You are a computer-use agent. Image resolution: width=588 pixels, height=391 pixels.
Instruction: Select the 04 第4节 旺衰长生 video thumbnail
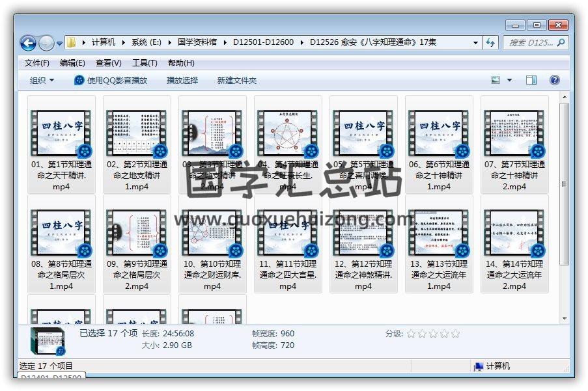[287, 133]
